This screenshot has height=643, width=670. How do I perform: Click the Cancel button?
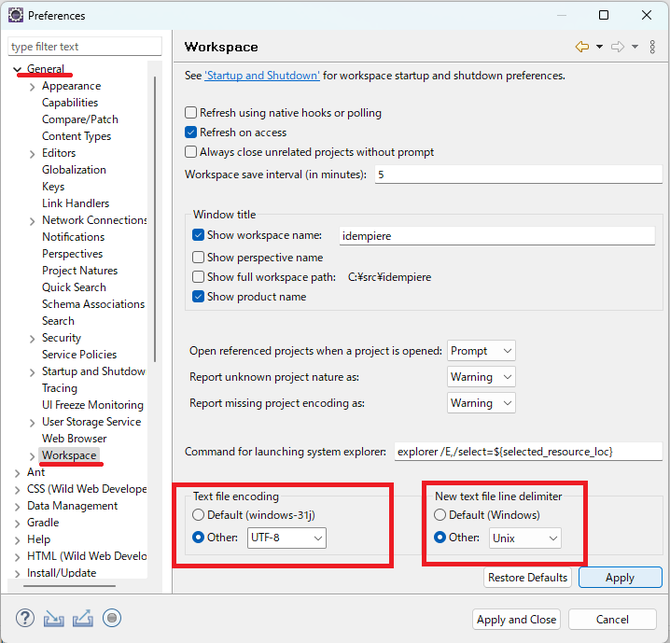pos(612,620)
